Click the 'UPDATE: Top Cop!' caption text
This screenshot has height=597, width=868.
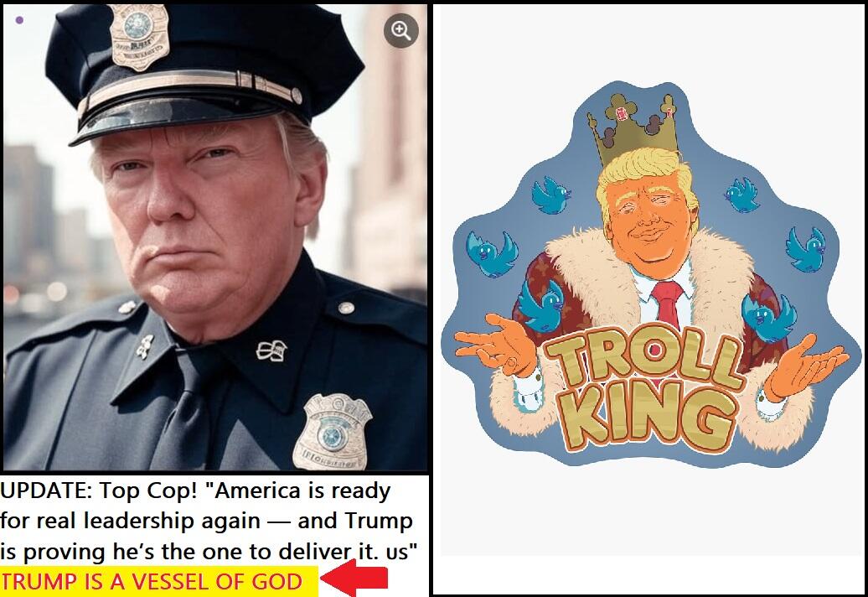(x=99, y=491)
